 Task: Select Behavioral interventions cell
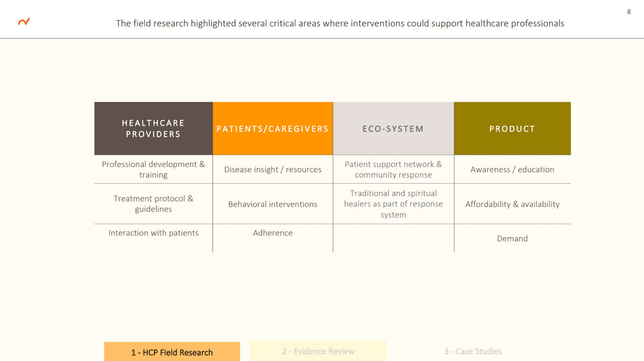point(273,204)
